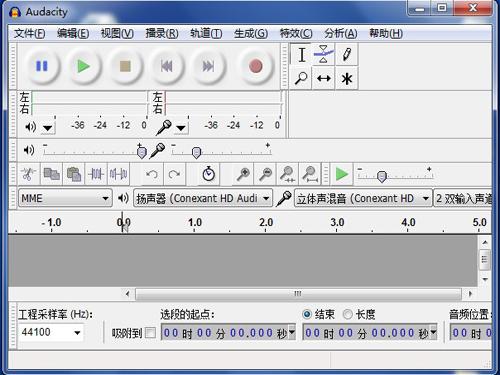Select the Selection (I-beam) tool
The height and width of the screenshot is (375, 500).
tap(301, 55)
